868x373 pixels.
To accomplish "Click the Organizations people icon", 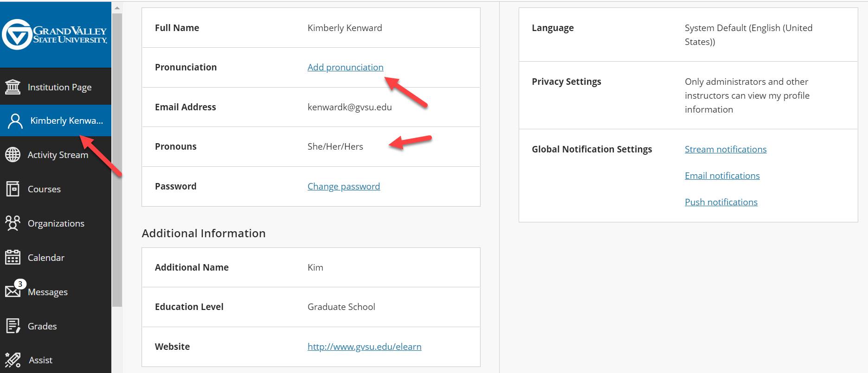I will pos(13,223).
